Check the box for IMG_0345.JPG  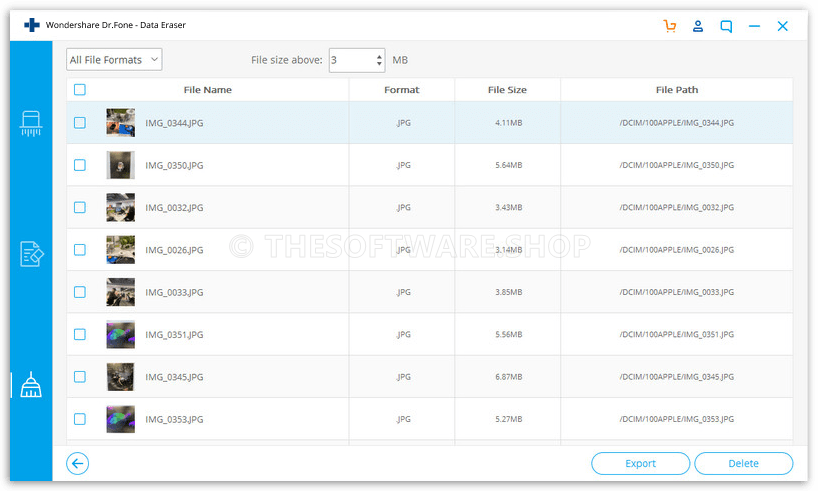click(x=80, y=376)
